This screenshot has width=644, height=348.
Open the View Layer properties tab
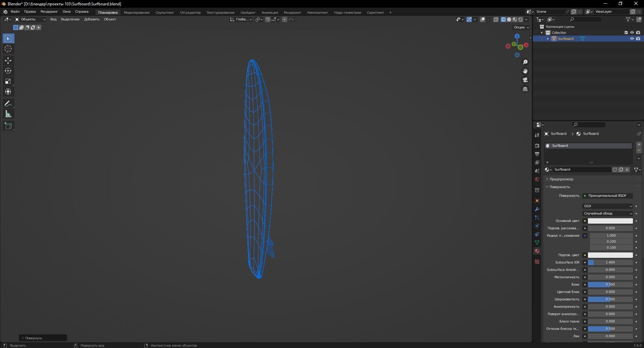tap(537, 162)
